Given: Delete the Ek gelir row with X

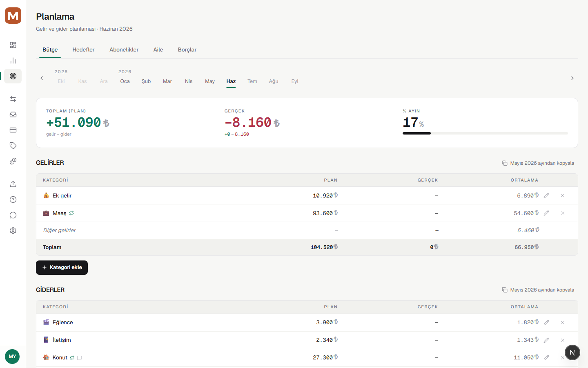Looking at the screenshot, I should [563, 195].
